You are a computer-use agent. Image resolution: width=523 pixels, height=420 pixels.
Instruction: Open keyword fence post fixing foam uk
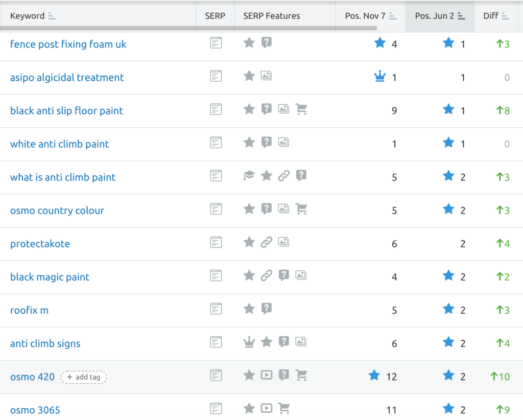click(68, 44)
